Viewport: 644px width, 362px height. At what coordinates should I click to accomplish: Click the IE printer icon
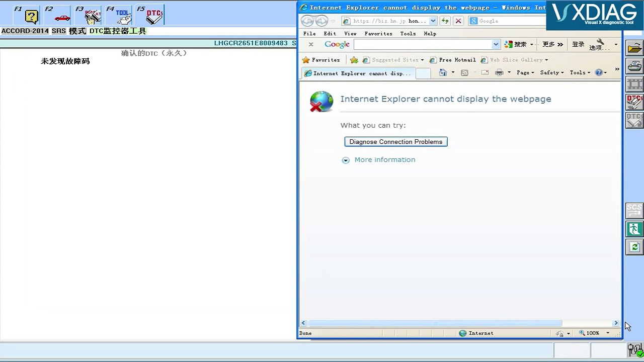pyautogui.click(x=499, y=73)
